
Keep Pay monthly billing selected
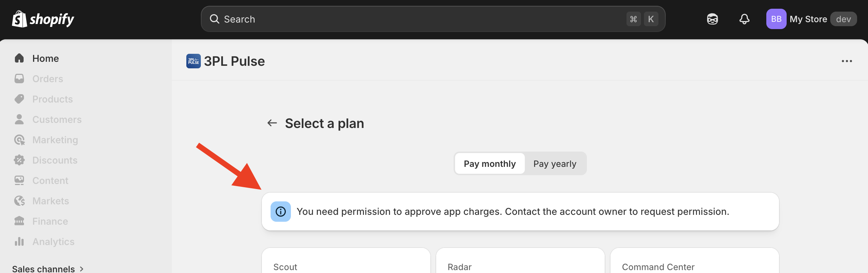pos(490,164)
